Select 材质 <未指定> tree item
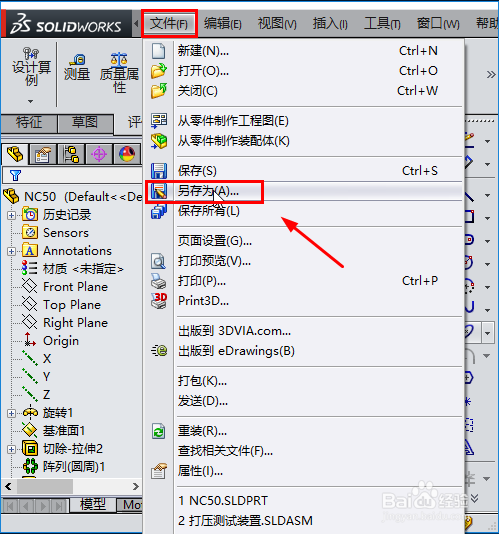The height and width of the screenshot is (534, 499). tap(73, 269)
